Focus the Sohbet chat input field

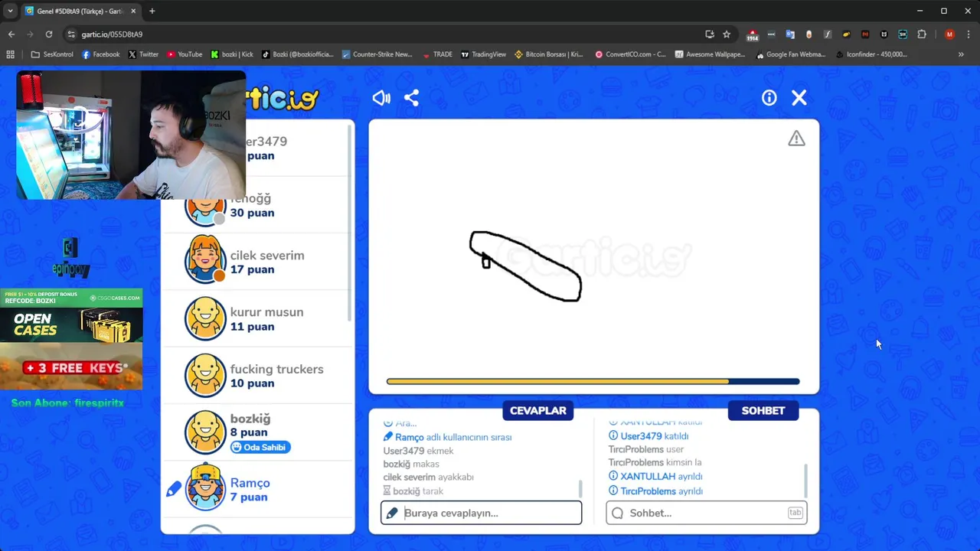pyautogui.click(x=706, y=513)
